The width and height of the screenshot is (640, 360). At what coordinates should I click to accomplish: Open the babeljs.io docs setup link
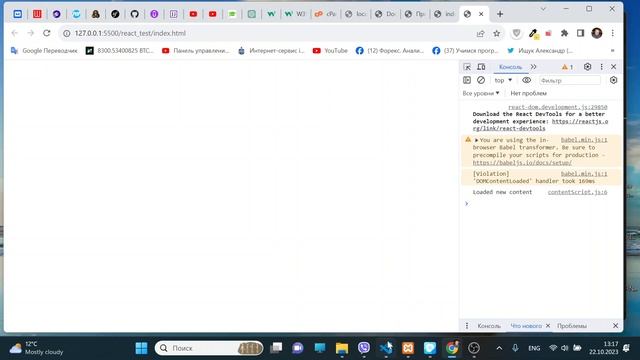tap(522, 162)
